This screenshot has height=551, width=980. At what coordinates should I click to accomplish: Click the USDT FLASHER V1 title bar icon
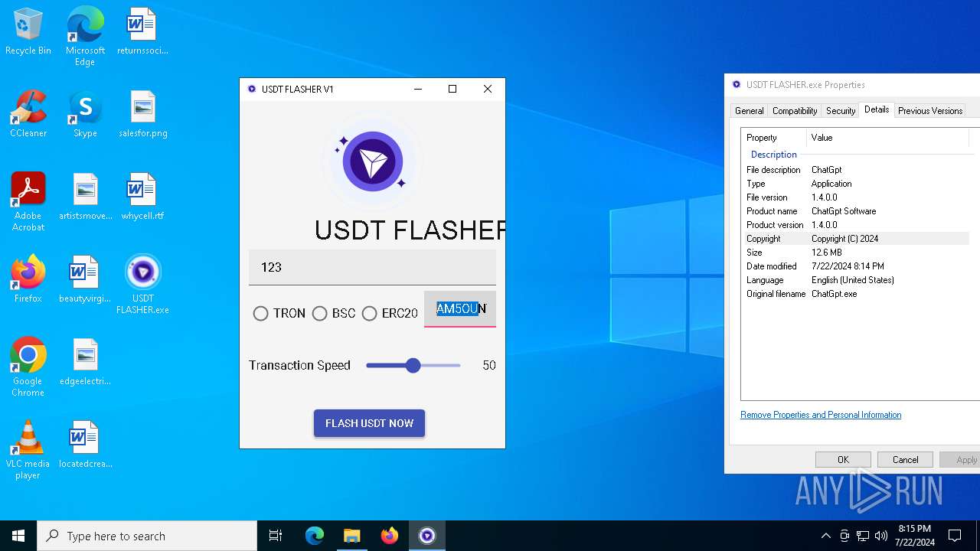pos(251,89)
